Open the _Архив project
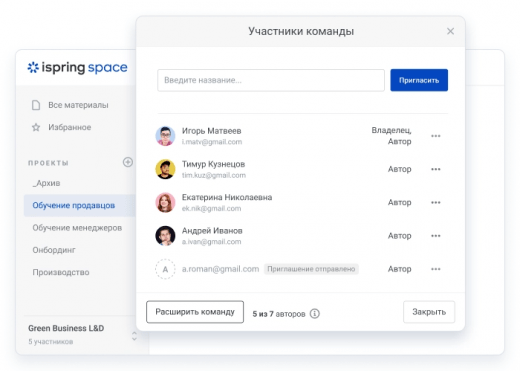520x371 pixels. coord(46,183)
